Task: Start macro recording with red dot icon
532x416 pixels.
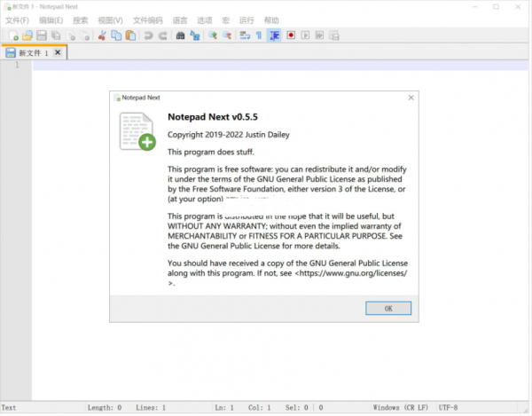Action: point(291,35)
